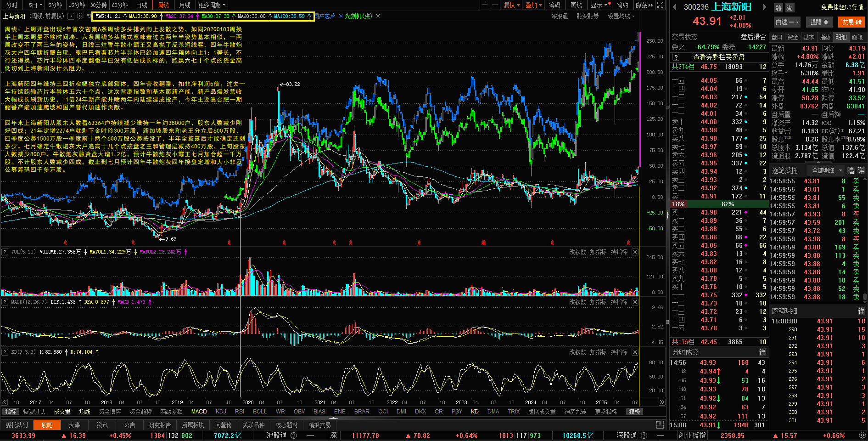Expand 分时成交 details with 详
This screenshot has height=441, width=868.
762,352
